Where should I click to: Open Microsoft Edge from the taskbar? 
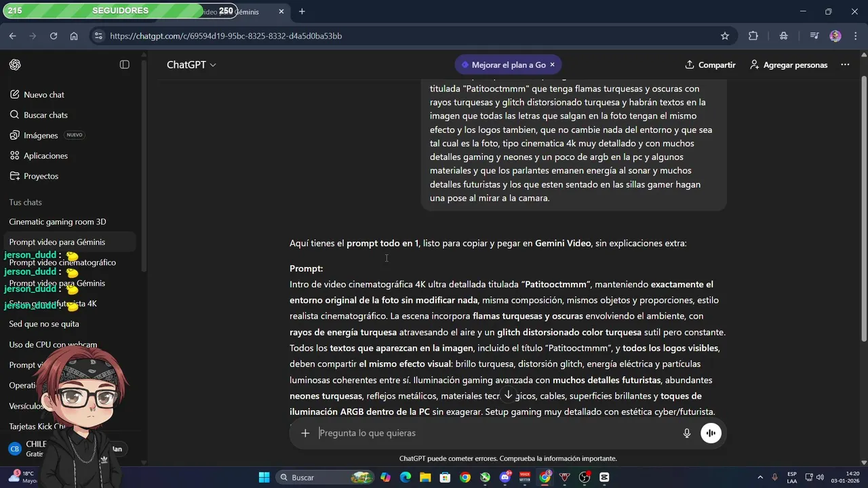406,478
